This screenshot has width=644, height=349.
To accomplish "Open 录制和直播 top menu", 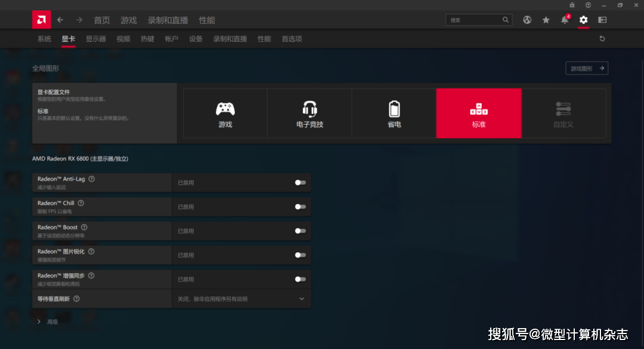I will [168, 20].
